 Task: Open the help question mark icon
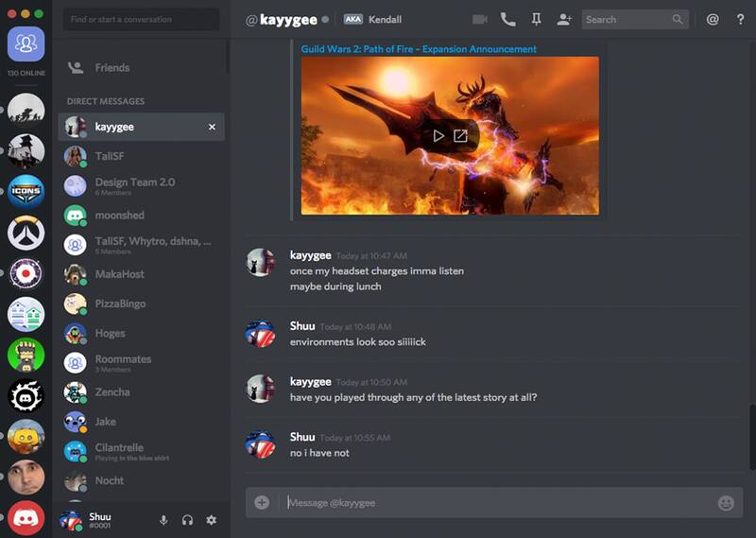pos(740,19)
